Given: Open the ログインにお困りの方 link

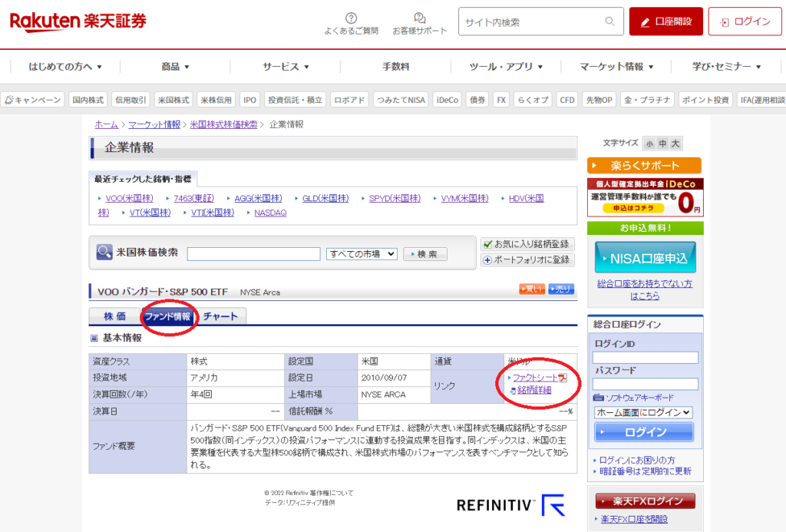Looking at the screenshot, I should click(x=637, y=460).
